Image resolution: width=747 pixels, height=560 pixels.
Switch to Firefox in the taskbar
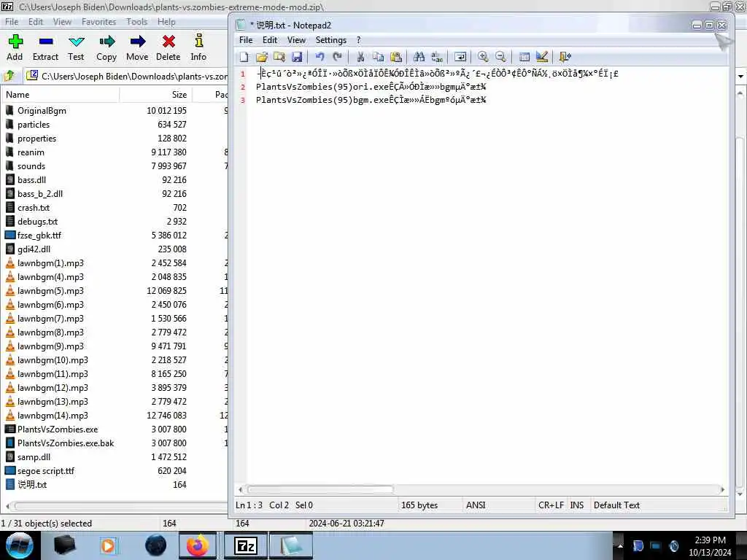(x=197, y=545)
